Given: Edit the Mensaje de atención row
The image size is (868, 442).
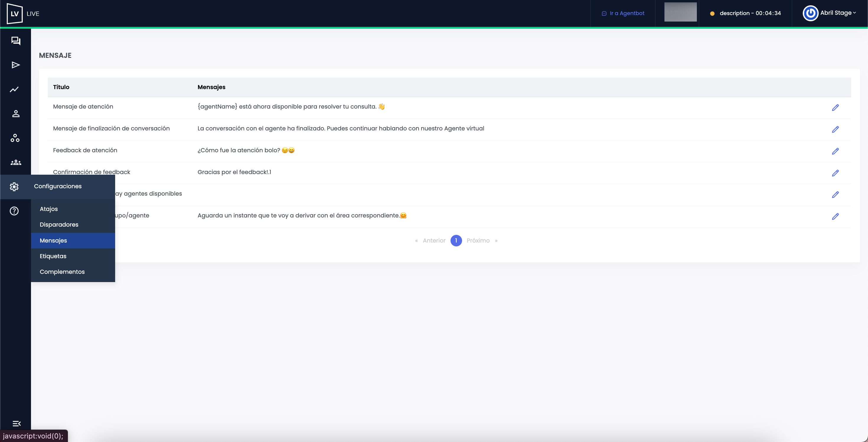Looking at the screenshot, I should pyautogui.click(x=835, y=108).
